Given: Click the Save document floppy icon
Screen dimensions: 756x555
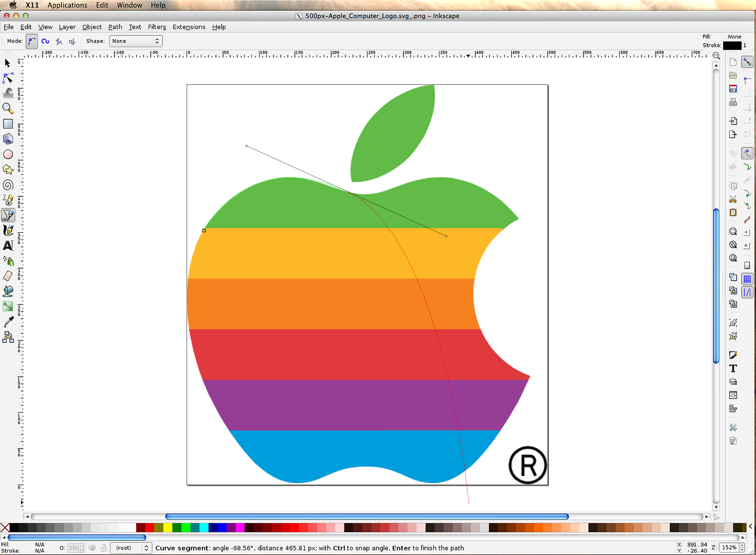Looking at the screenshot, I should pos(733,89).
